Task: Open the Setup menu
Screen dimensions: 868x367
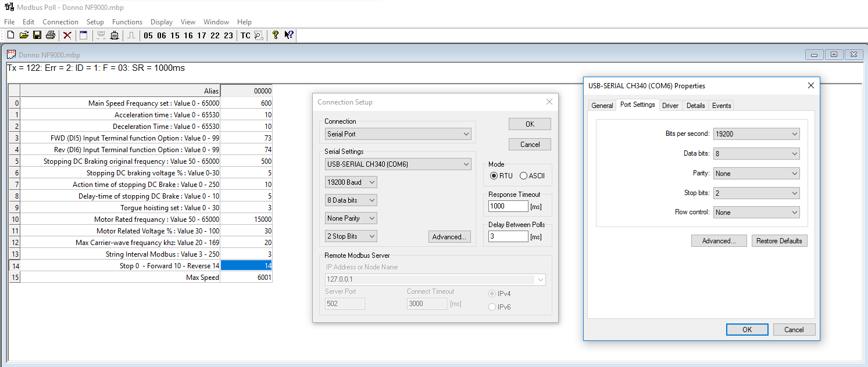Action: coord(95,22)
